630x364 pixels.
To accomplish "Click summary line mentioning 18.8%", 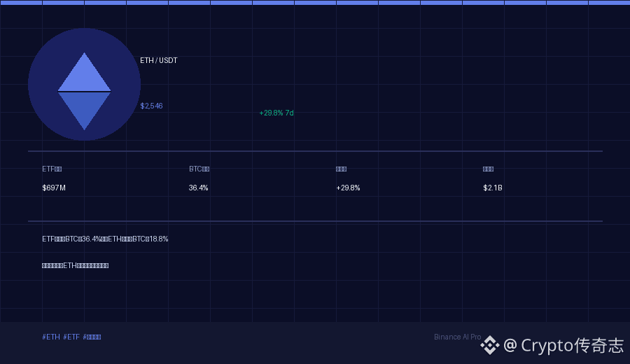I will point(105,239).
